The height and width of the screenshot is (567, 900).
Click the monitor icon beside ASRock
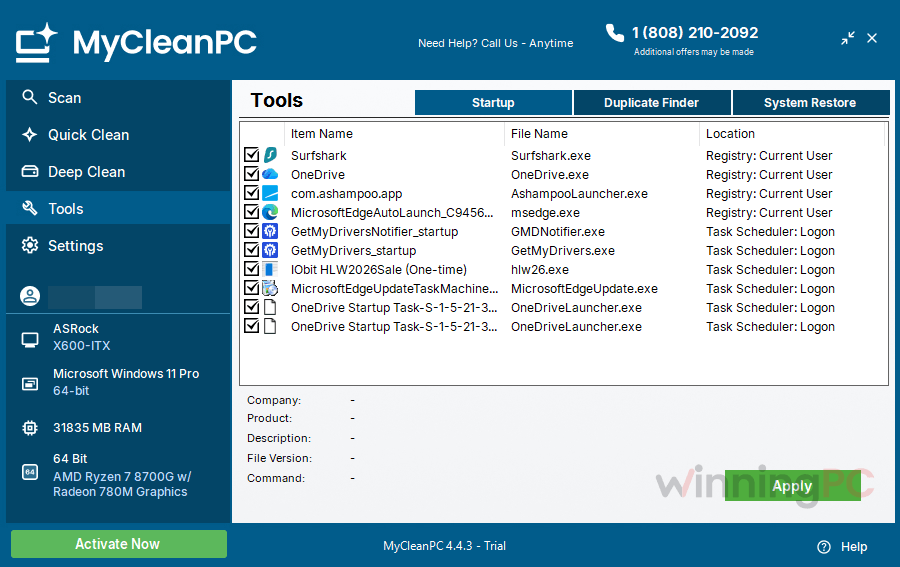30,340
